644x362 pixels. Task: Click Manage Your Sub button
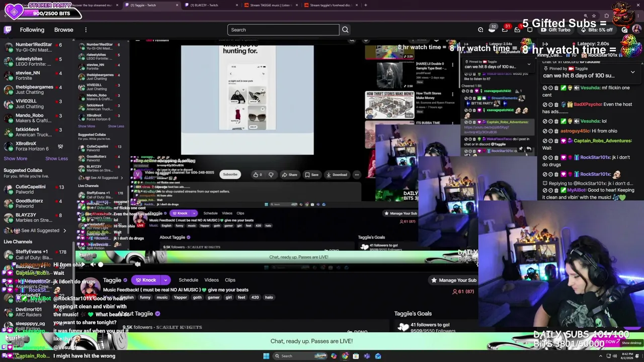click(x=453, y=280)
